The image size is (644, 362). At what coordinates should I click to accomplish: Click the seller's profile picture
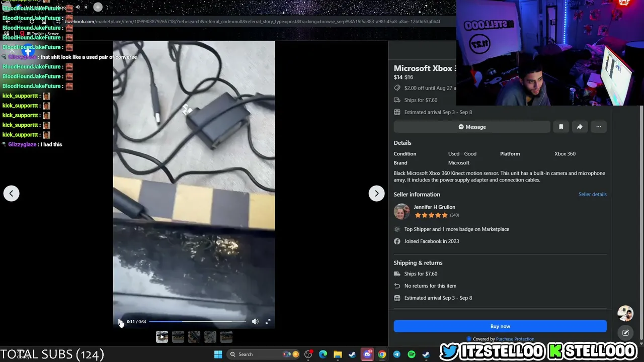pyautogui.click(x=401, y=212)
